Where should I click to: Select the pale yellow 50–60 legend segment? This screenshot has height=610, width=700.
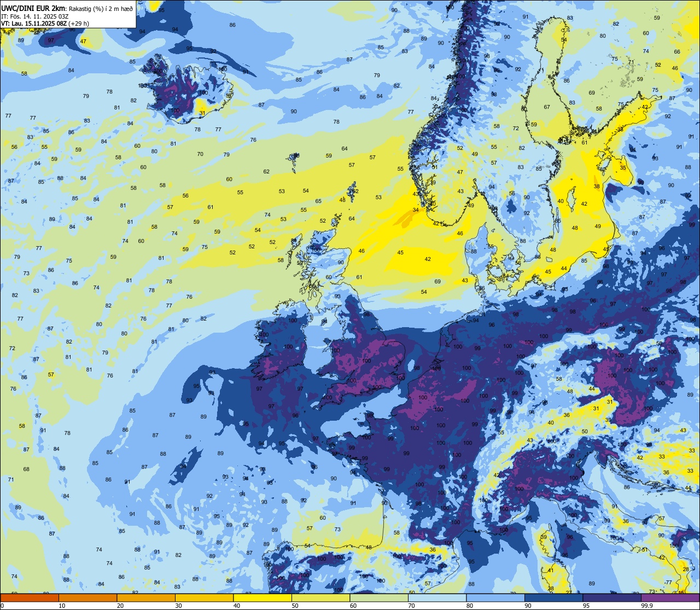[x=320, y=597]
